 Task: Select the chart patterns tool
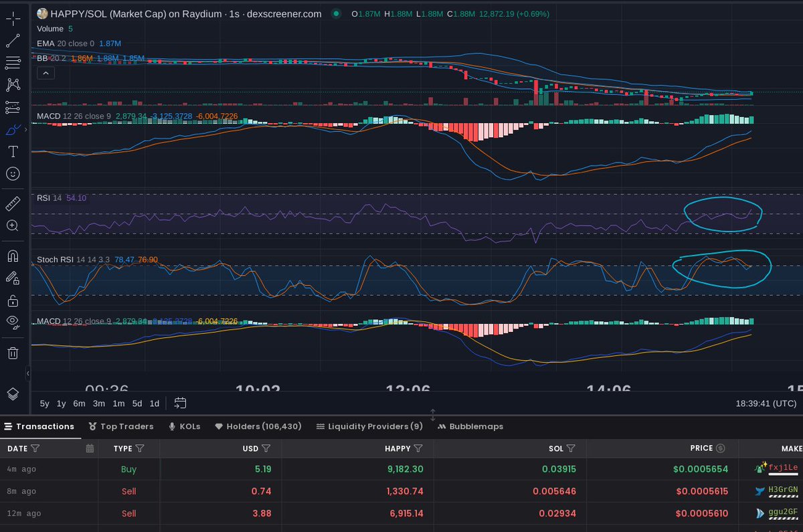13,85
